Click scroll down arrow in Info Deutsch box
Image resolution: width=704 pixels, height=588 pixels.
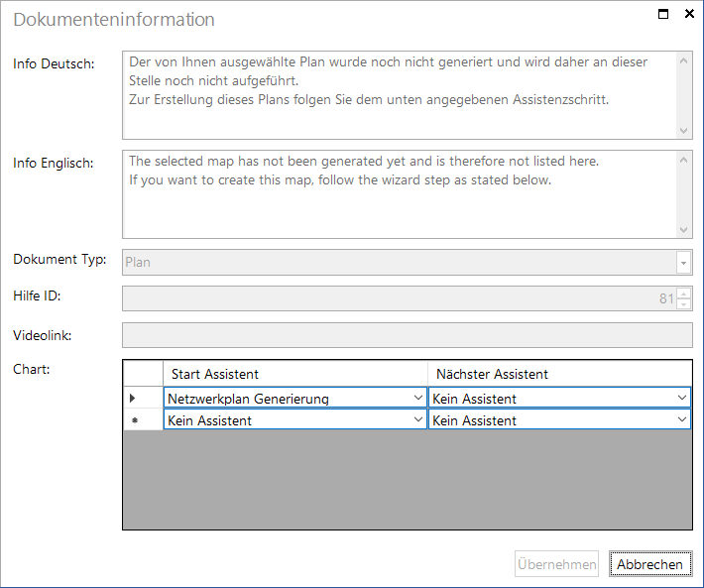pos(683,131)
